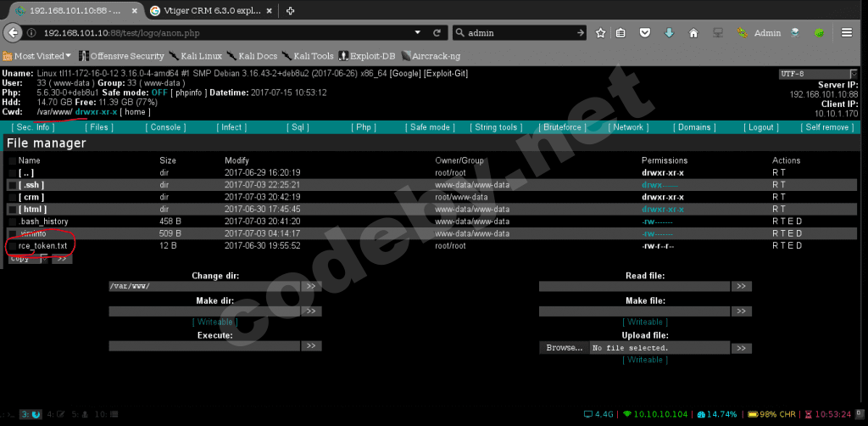Submit the Execute >> button
The width and height of the screenshot is (868, 426).
311,346
